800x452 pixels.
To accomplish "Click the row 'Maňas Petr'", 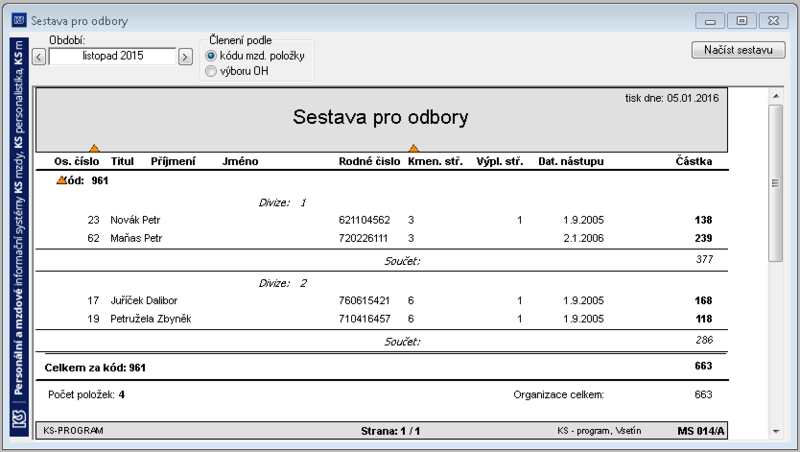I will (382, 238).
